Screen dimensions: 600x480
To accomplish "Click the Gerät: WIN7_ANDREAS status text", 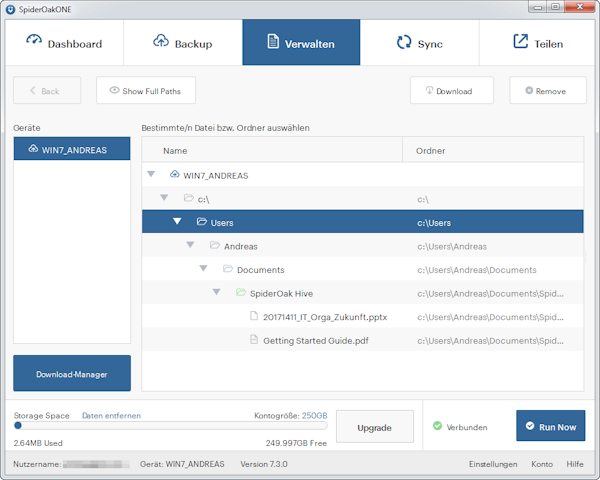I will coord(182,464).
